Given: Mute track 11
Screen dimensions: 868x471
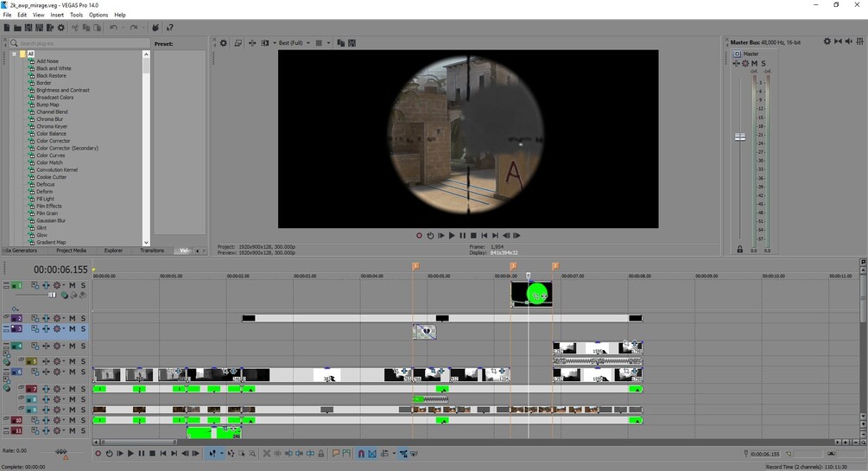Looking at the screenshot, I should click(72, 431).
